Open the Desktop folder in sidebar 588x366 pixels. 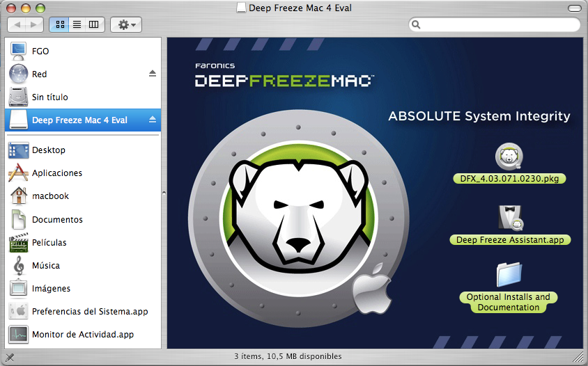[x=83, y=150]
